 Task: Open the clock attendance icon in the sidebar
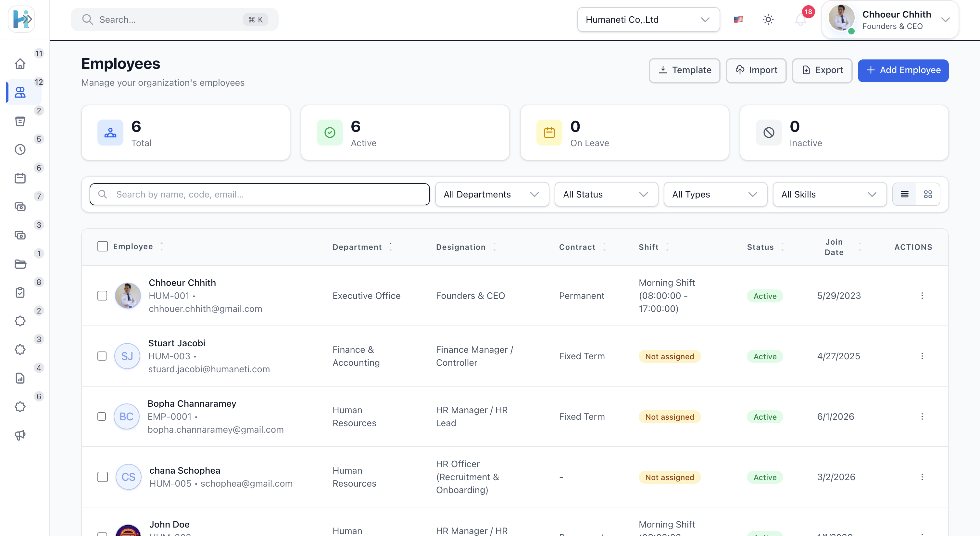[x=20, y=149]
